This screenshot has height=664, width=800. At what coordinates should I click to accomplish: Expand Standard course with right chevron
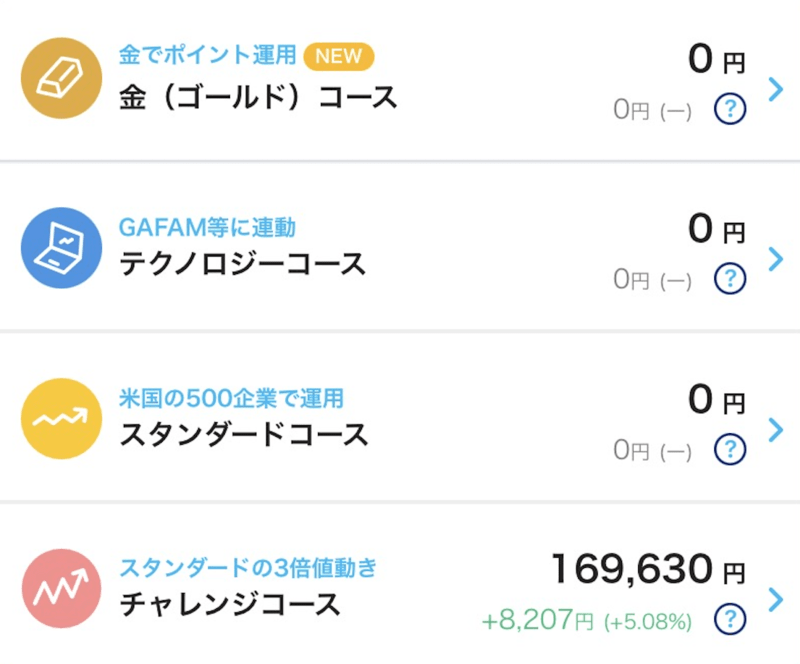point(776,430)
